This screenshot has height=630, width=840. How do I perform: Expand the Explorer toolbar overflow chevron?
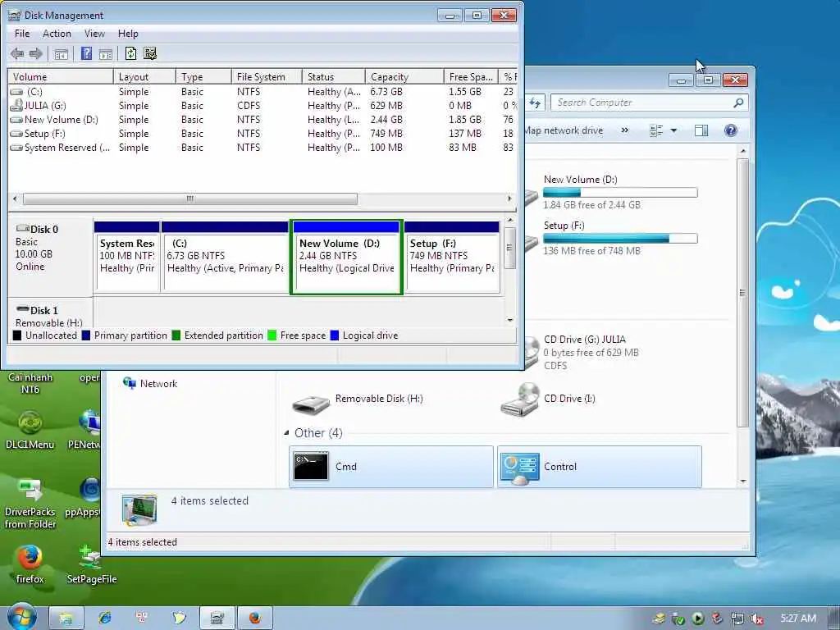pos(624,130)
